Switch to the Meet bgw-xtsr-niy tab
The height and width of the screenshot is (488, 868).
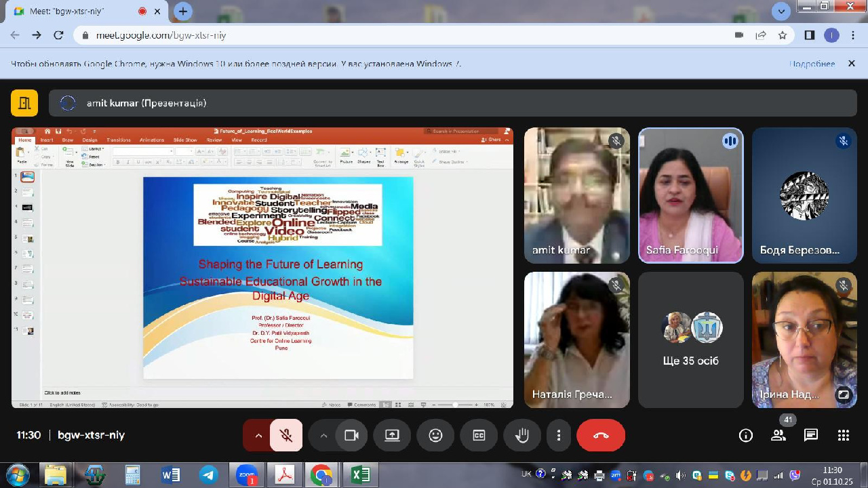(x=75, y=12)
